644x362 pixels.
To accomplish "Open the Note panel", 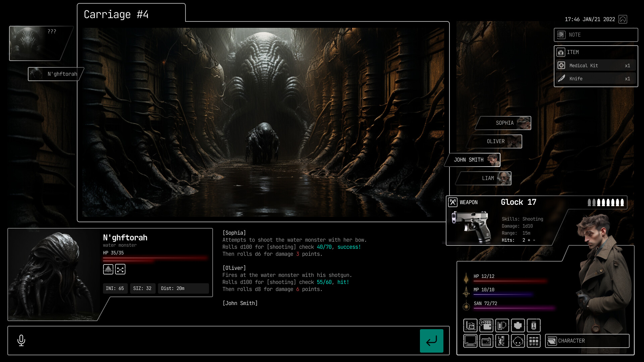I will 596,35.
